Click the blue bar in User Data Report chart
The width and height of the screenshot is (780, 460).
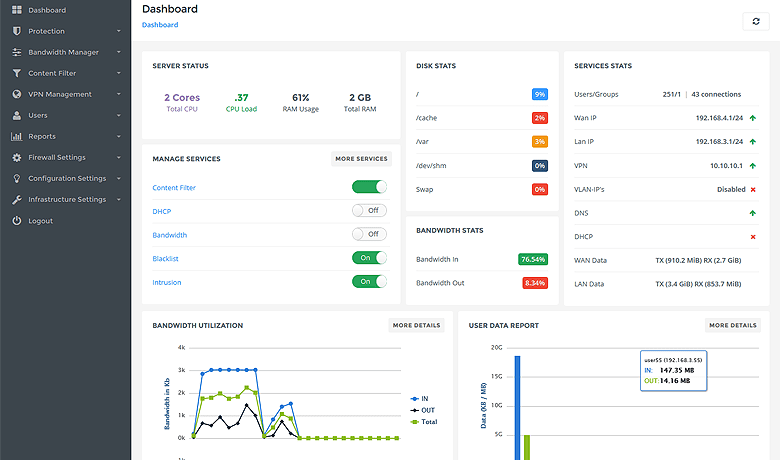517,408
